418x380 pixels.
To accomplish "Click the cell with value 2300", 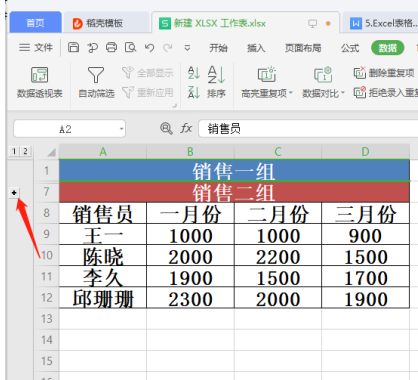I will pos(190,297).
